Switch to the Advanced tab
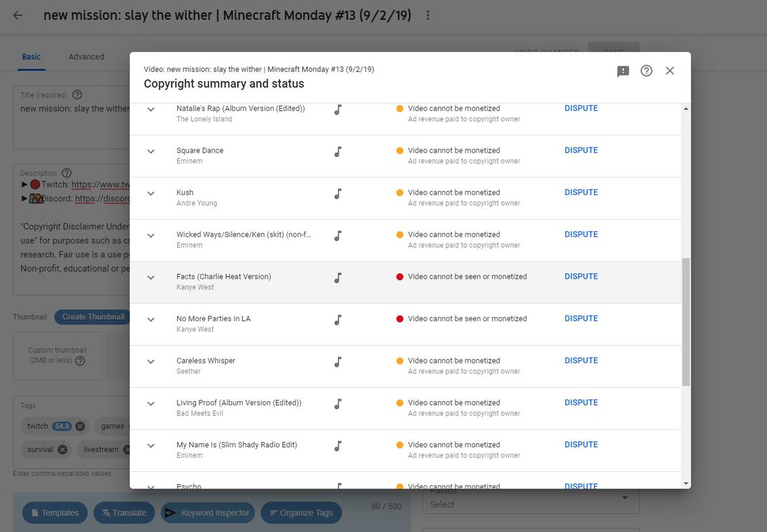The image size is (767, 532). pos(86,57)
